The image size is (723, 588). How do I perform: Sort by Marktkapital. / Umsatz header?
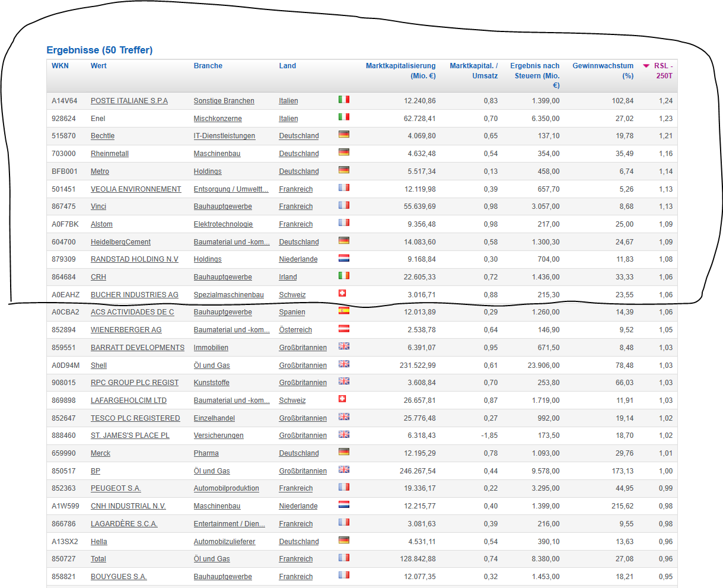pos(474,71)
